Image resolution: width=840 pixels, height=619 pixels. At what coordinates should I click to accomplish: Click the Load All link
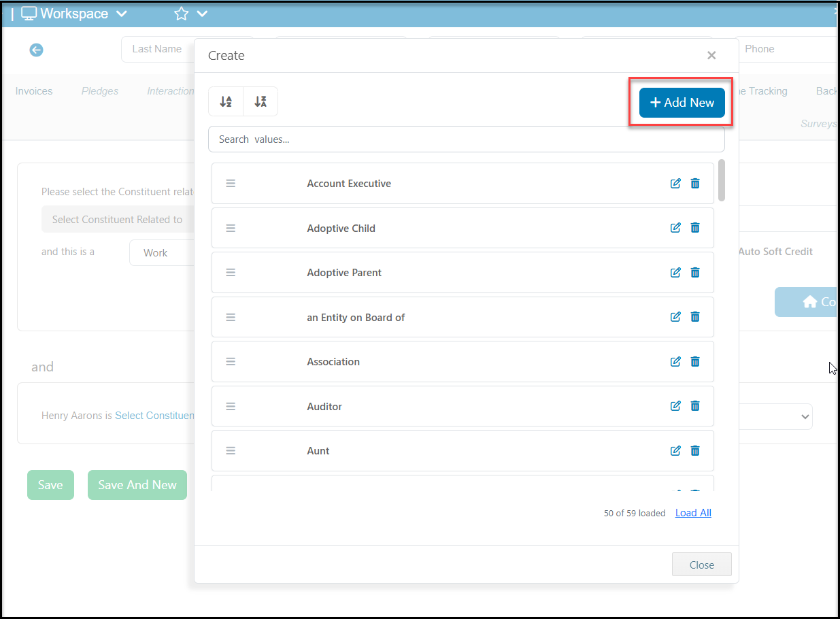tap(693, 513)
